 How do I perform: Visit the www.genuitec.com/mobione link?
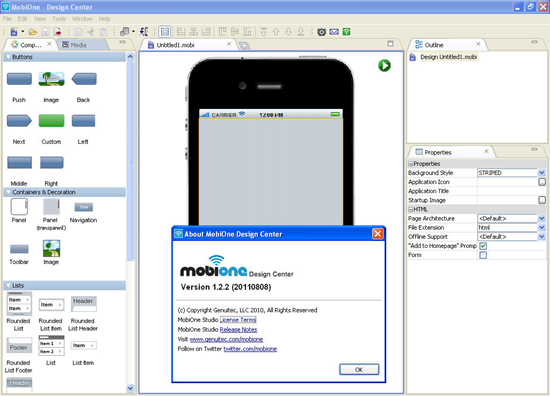tap(226, 339)
